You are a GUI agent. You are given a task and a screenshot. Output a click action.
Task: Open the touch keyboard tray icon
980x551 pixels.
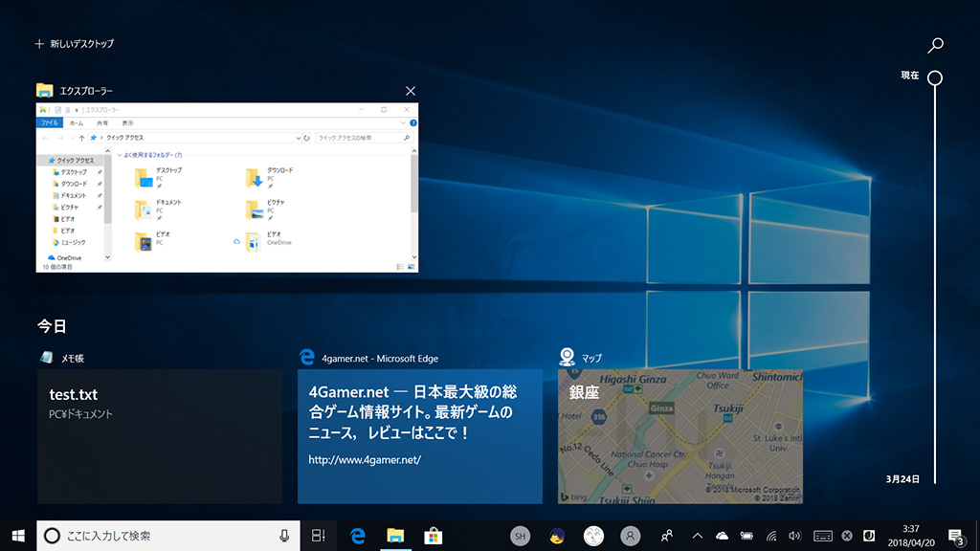click(822, 536)
